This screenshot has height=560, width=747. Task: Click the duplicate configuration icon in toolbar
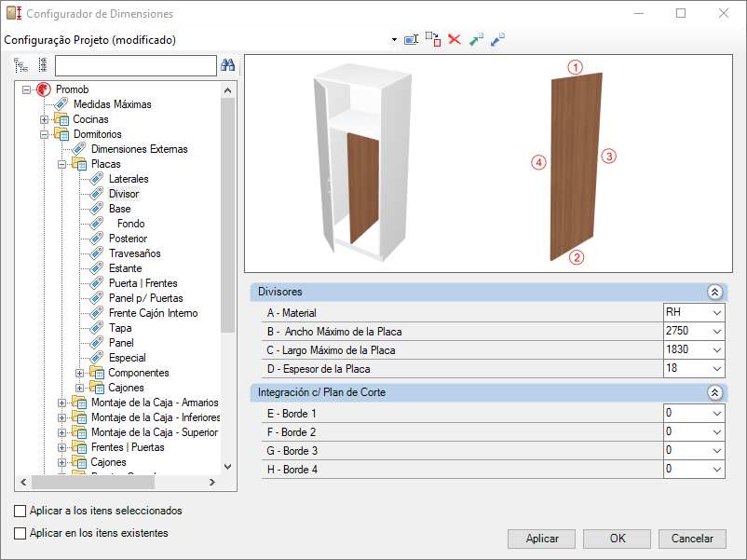433,39
